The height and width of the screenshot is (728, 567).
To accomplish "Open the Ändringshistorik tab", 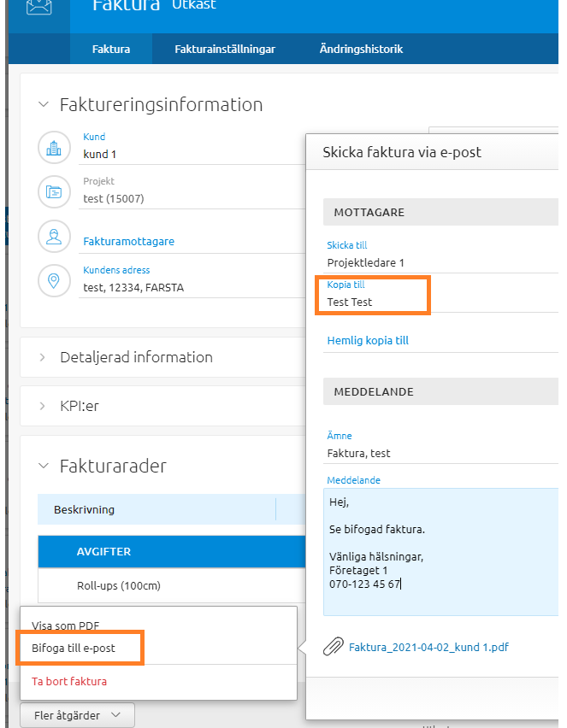I will [361, 49].
